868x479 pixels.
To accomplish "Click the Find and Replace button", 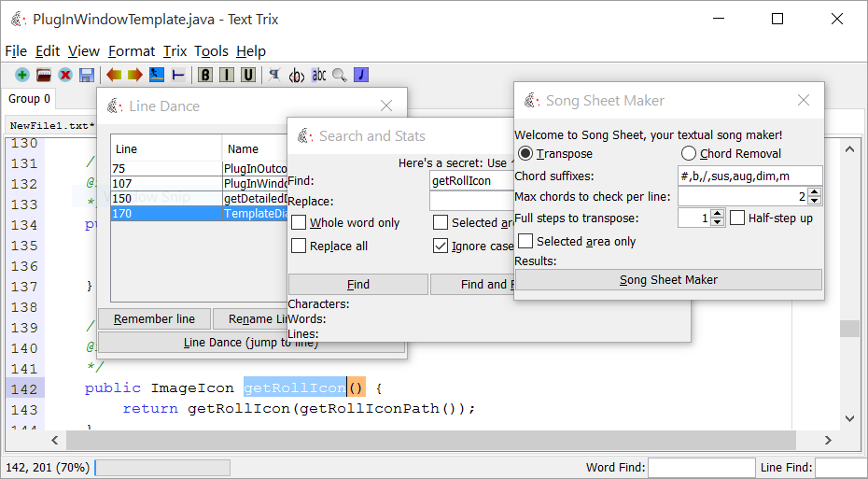I will click(x=471, y=284).
